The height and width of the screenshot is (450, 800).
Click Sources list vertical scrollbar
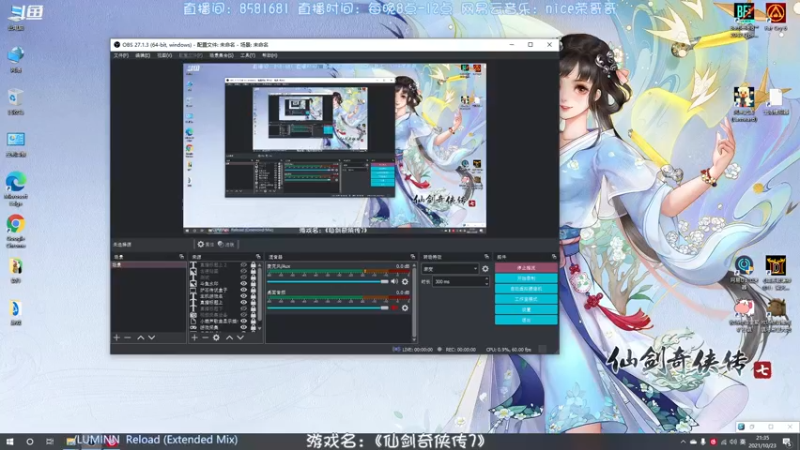(260, 293)
